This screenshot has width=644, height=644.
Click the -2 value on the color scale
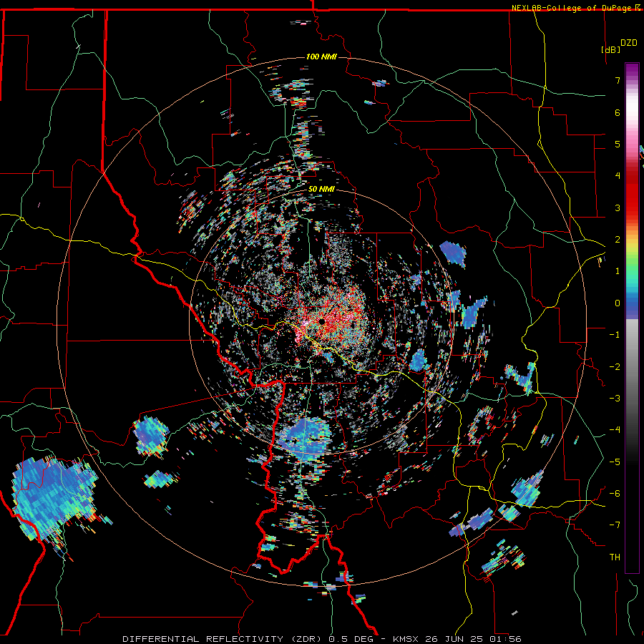click(615, 366)
